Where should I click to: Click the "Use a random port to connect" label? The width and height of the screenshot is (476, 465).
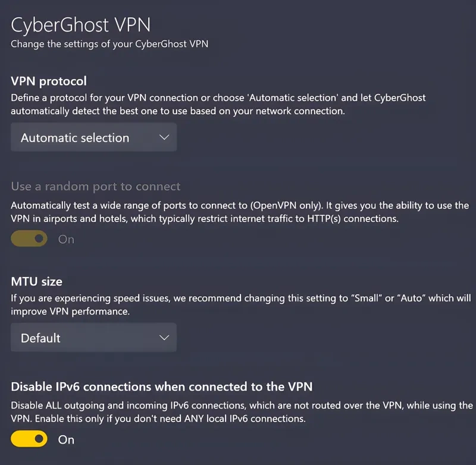coord(95,186)
